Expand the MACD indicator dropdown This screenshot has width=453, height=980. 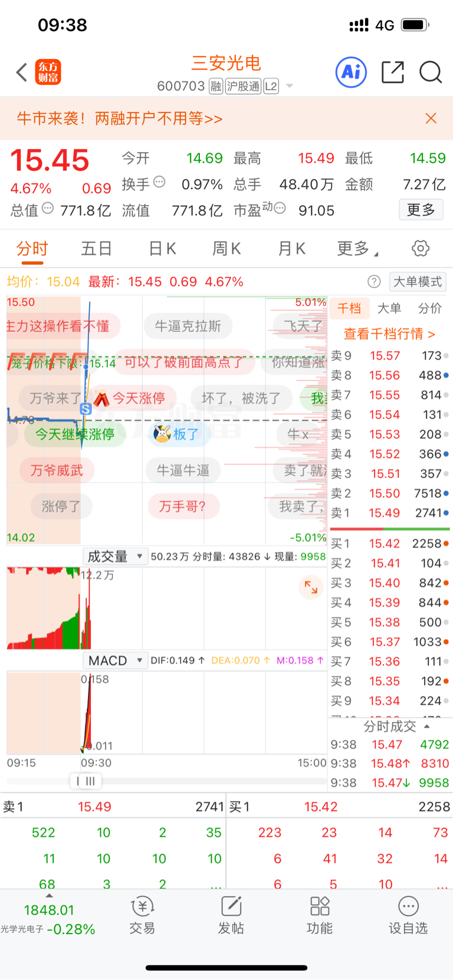[x=114, y=661]
